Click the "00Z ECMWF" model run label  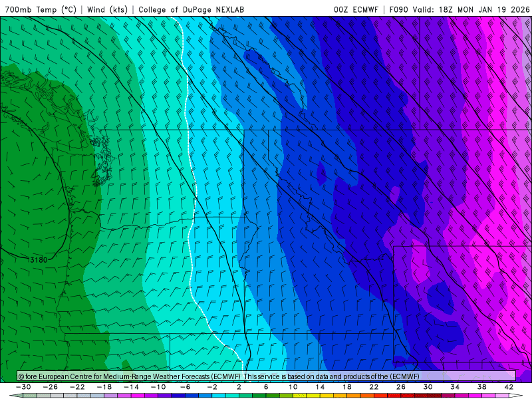click(356, 9)
